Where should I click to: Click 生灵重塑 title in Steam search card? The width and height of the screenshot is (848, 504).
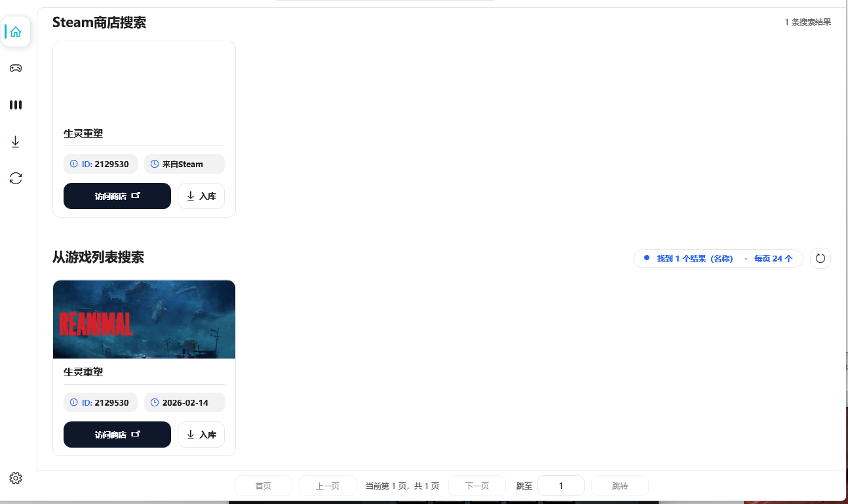(83, 133)
